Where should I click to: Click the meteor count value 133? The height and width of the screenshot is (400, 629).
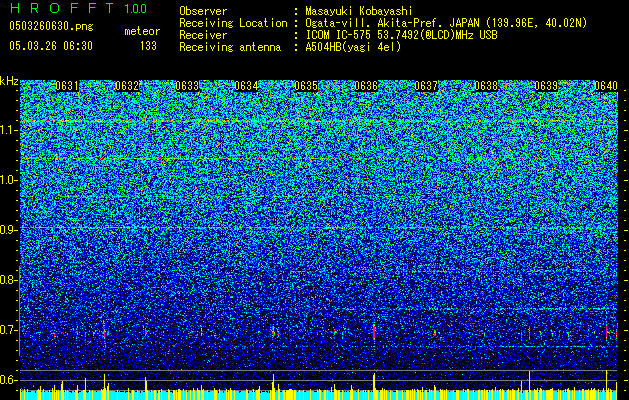[148, 46]
